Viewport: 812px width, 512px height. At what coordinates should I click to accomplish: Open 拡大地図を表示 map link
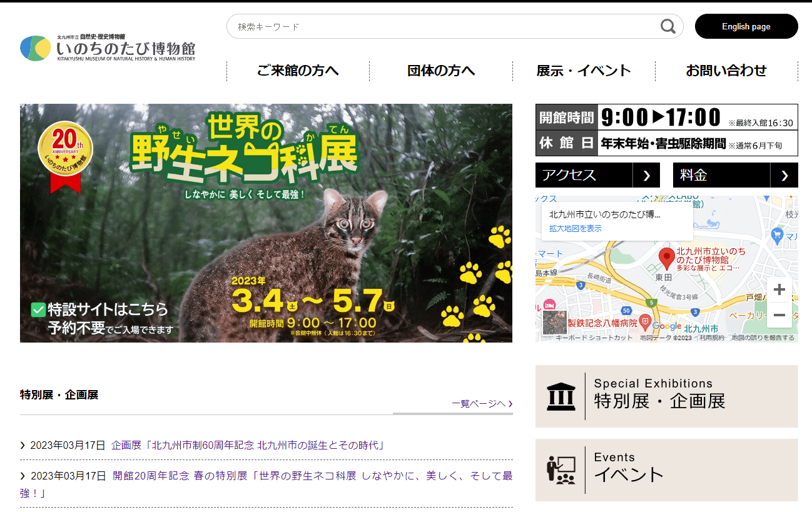click(x=576, y=229)
